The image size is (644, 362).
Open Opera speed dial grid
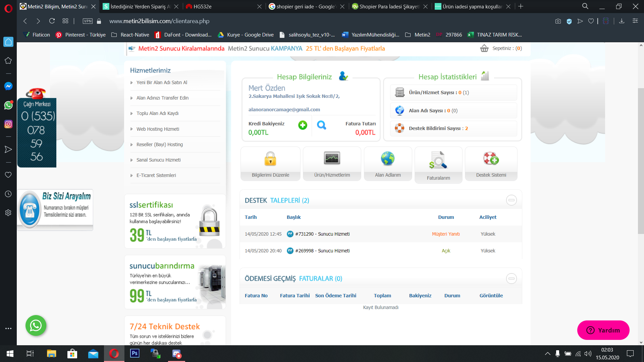click(x=65, y=21)
